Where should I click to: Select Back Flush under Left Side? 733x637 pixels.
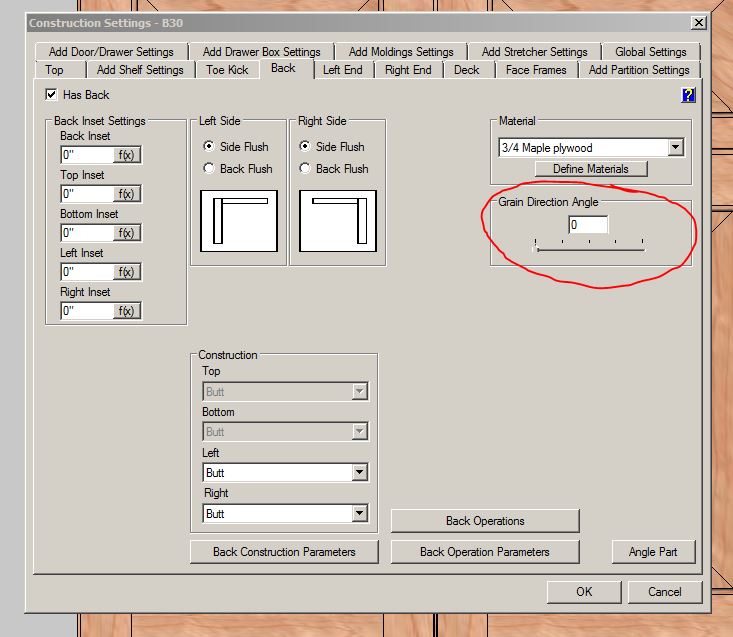click(x=209, y=169)
